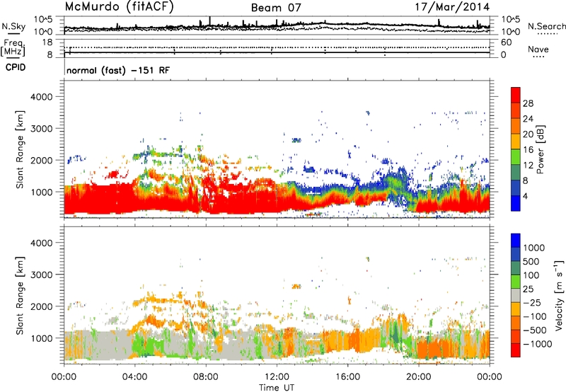Click the '4000' tick of the power plot

click(42, 97)
